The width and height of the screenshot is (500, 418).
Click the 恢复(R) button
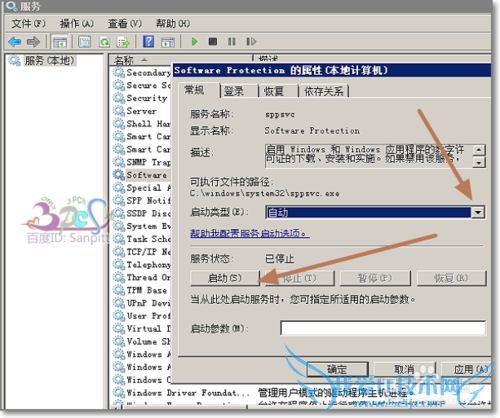click(451, 278)
